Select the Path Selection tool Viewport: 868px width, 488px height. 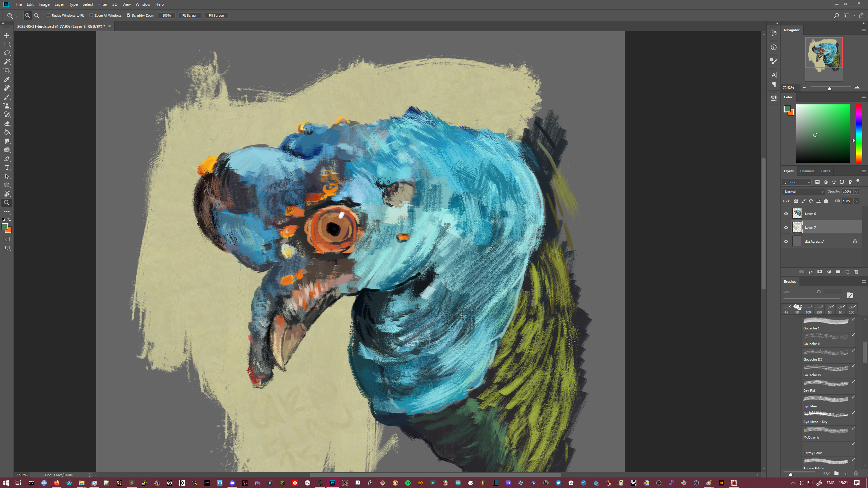7,176
